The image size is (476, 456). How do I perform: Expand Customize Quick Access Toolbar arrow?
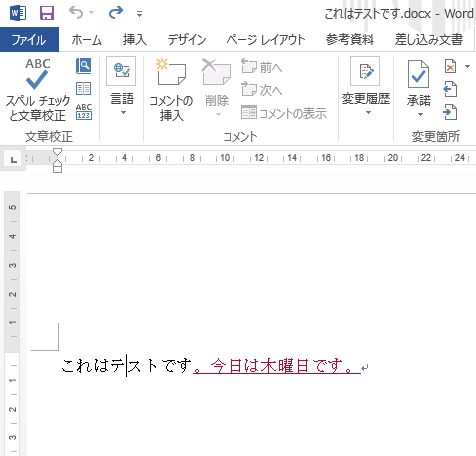click(139, 14)
